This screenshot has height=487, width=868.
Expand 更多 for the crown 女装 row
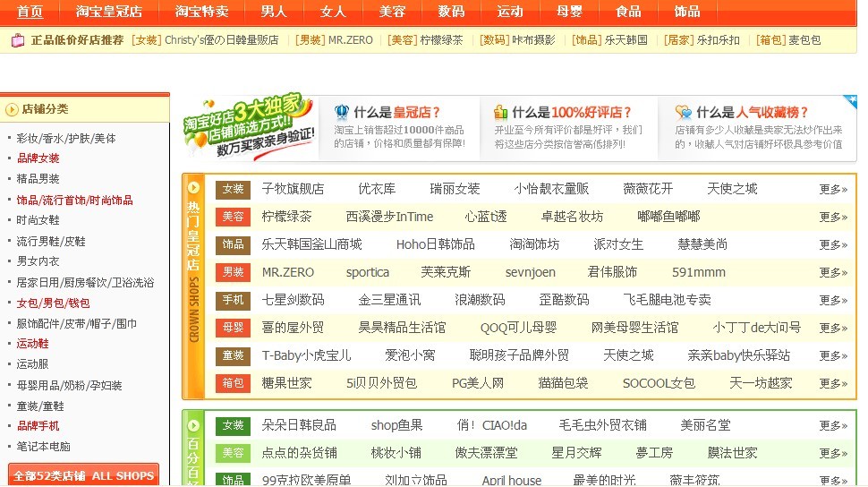click(x=833, y=189)
